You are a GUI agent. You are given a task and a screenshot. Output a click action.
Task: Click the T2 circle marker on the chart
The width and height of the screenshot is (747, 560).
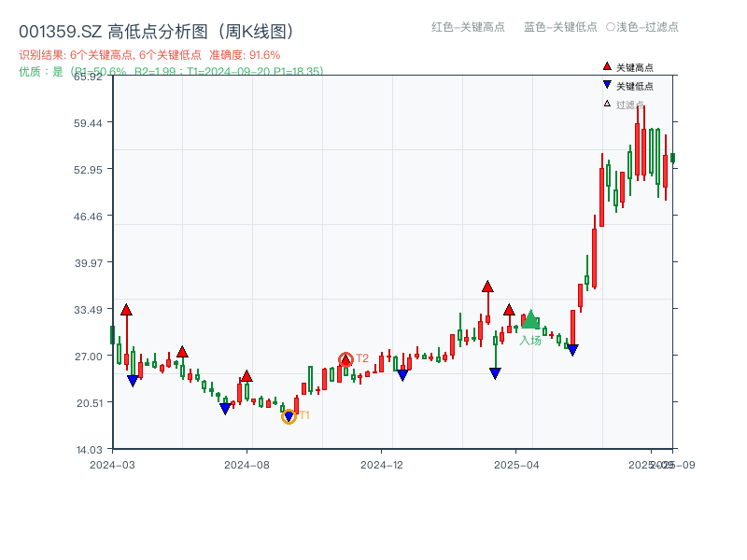[x=346, y=357]
